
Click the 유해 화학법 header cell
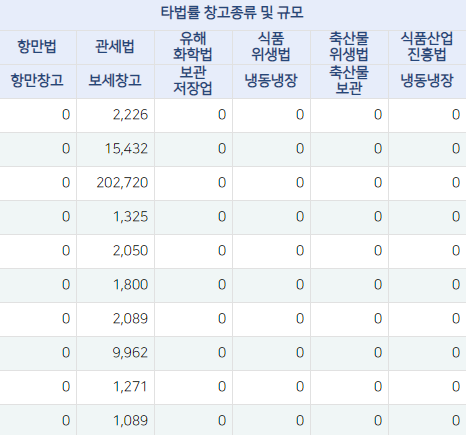pos(193,46)
